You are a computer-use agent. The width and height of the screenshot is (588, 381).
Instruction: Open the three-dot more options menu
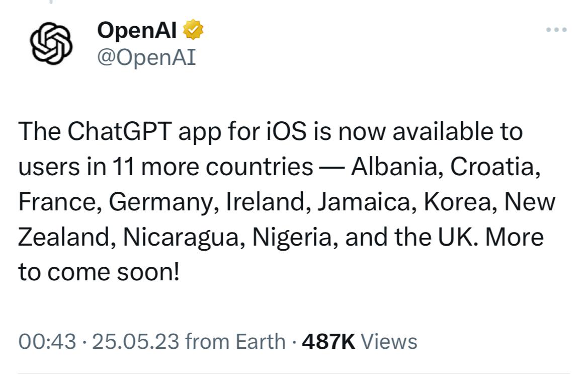tap(556, 30)
